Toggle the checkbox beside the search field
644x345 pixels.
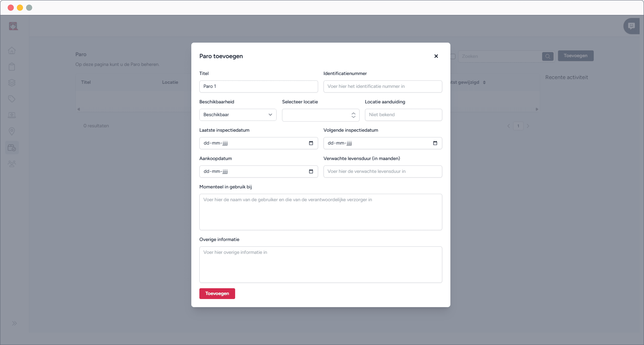(453, 57)
